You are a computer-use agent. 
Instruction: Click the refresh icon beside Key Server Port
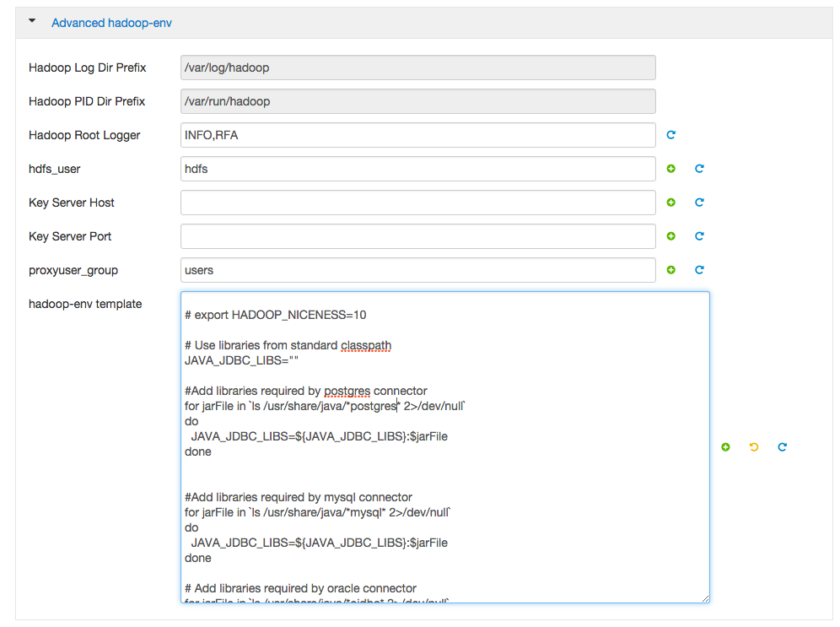[698, 235]
